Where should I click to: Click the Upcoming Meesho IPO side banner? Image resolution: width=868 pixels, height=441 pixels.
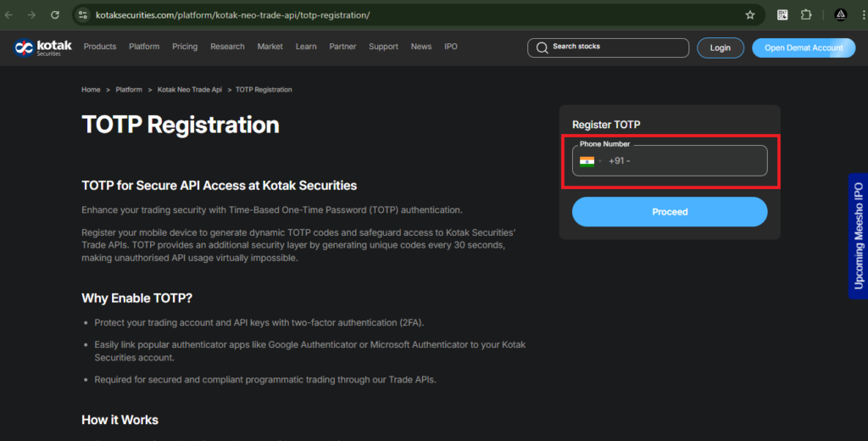(858, 236)
